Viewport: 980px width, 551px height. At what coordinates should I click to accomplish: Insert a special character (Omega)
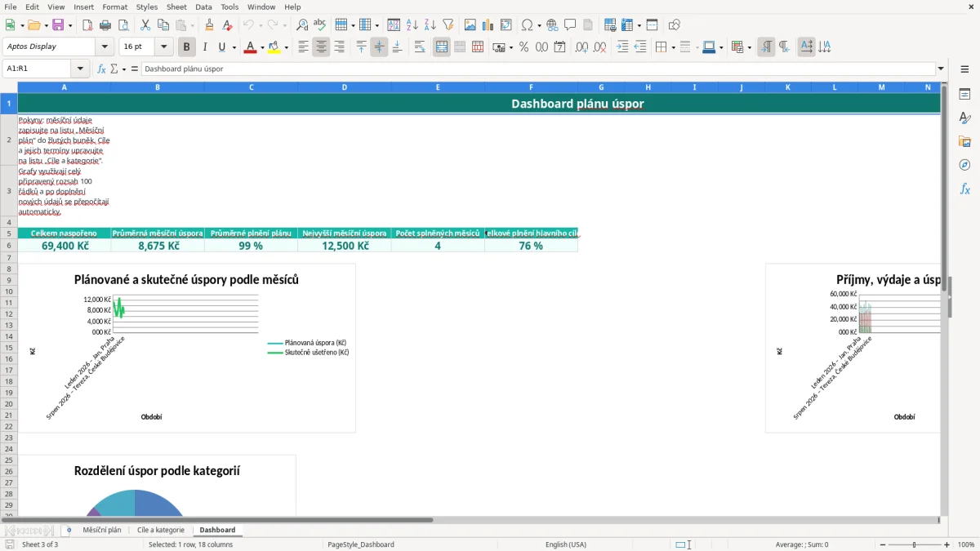coord(527,25)
